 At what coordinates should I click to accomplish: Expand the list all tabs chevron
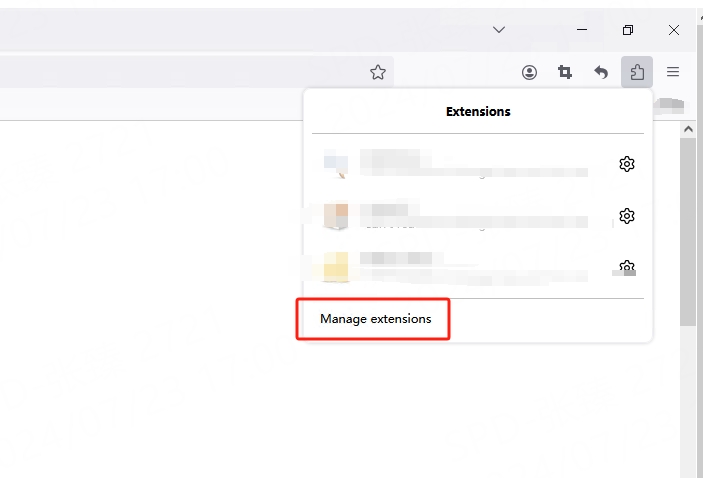point(499,30)
